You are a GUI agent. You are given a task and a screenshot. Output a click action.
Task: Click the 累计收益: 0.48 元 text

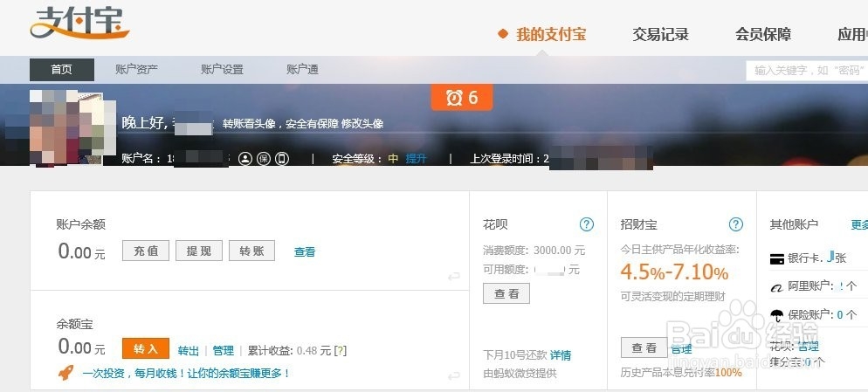pyautogui.click(x=289, y=350)
